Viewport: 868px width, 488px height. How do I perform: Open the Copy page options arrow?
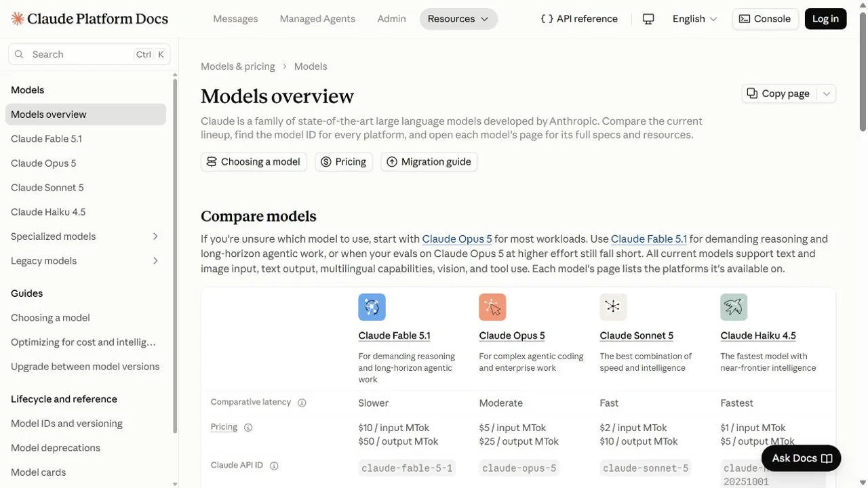pyautogui.click(x=827, y=94)
